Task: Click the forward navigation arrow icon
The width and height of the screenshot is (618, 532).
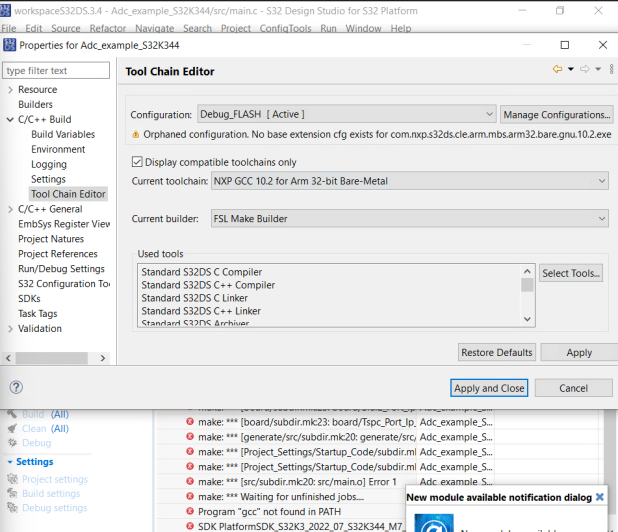Action: tap(585, 69)
